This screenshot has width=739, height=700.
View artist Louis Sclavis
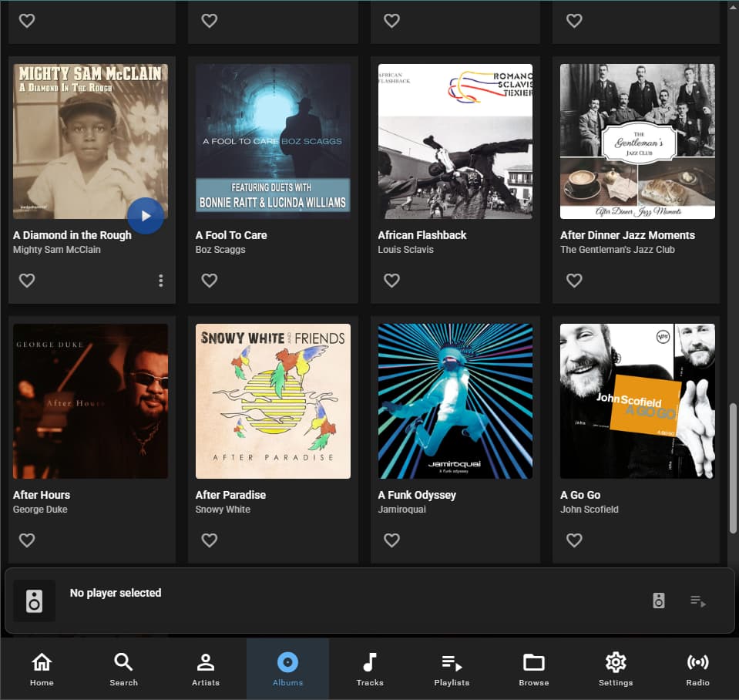point(406,250)
